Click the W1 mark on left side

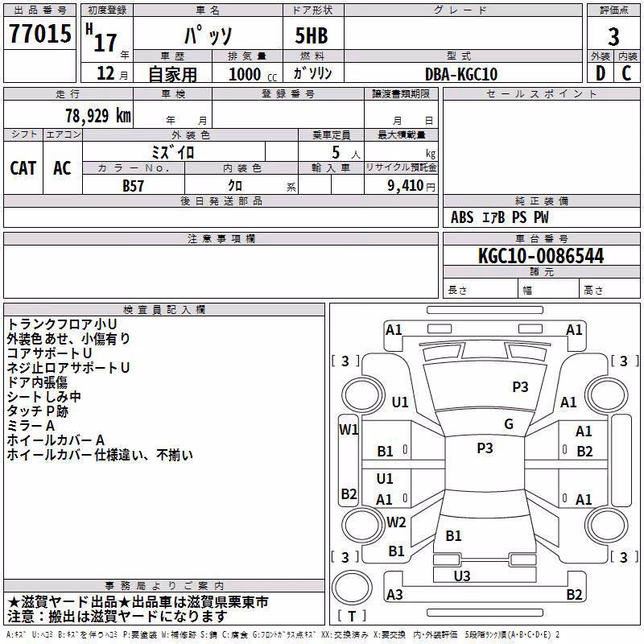click(x=349, y=430)
